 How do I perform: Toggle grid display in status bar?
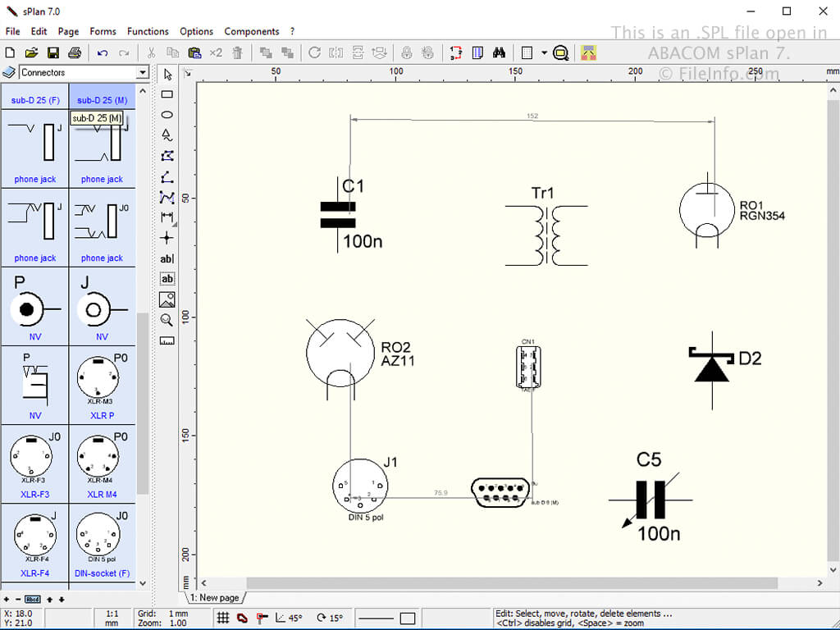click(x=223, y=618)
